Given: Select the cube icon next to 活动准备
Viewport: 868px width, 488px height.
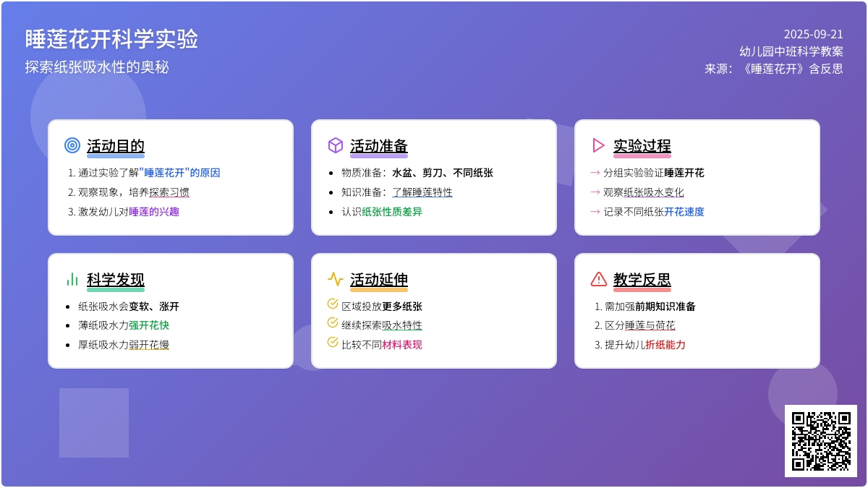Looking at the screenshot, I should point(335,145).
